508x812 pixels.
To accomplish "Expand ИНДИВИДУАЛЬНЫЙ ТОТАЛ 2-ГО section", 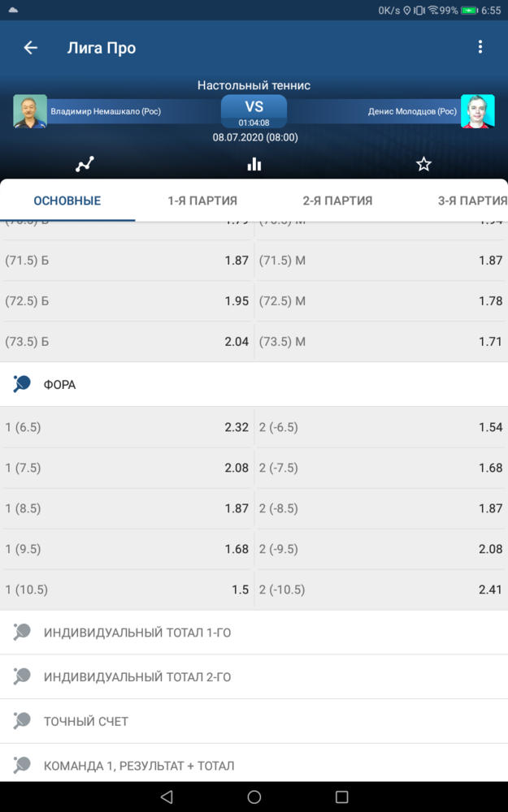I will [254, 677].
